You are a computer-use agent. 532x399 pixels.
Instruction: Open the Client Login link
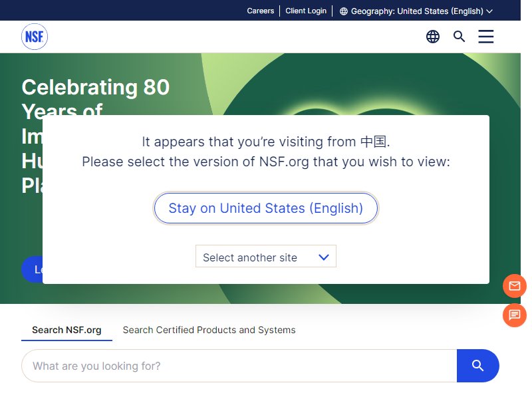pos(306,11)
